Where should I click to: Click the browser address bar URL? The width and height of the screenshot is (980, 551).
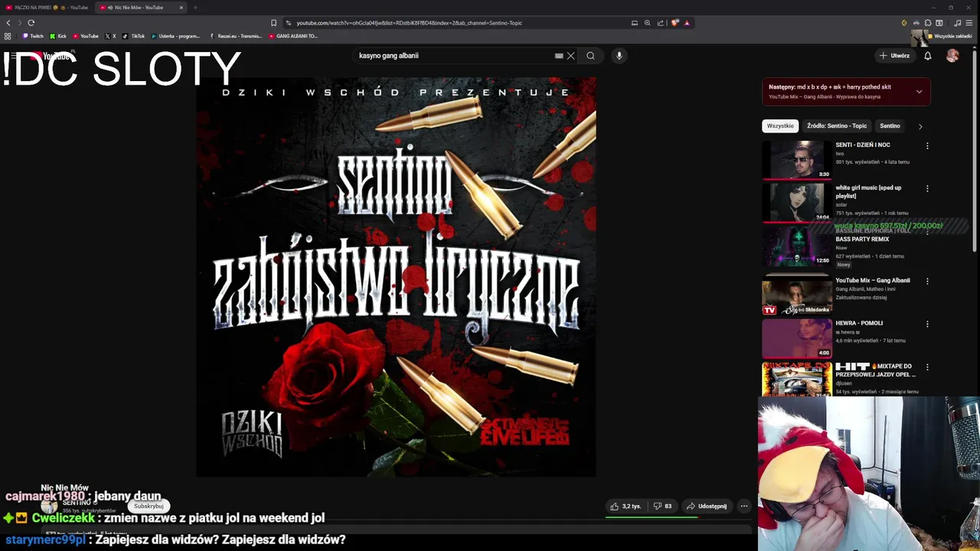click(409, 23)
